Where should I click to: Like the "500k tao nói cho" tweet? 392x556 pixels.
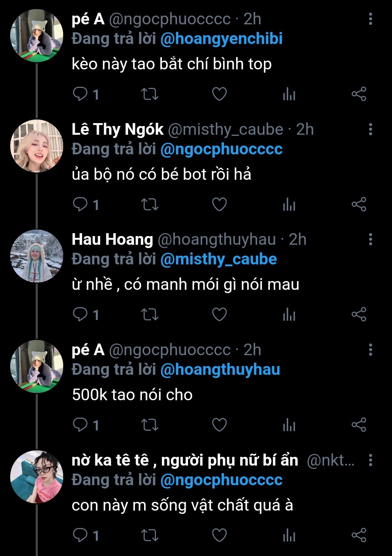pyautogui.click(x=219, y=425)
